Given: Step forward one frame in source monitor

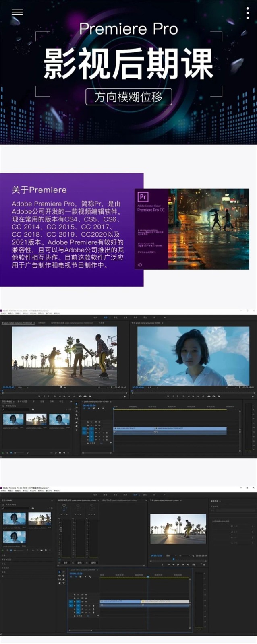Looking at the screenshot, I should [x=69, y=396].
